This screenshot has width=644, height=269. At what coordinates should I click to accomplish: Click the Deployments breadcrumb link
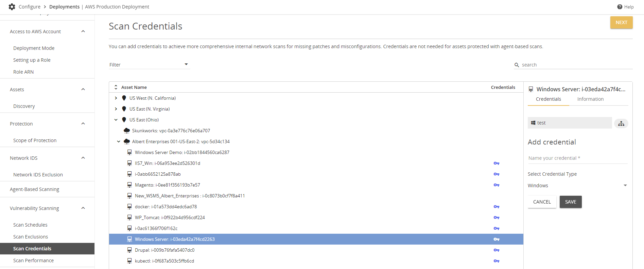[64, 7]
